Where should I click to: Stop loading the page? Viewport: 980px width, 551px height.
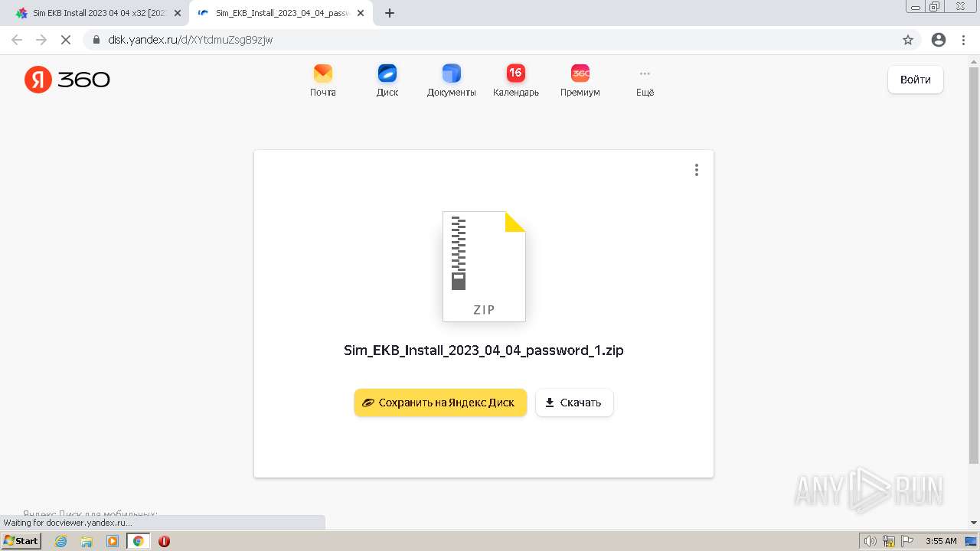pyautogui.click(x=66, y=40)
